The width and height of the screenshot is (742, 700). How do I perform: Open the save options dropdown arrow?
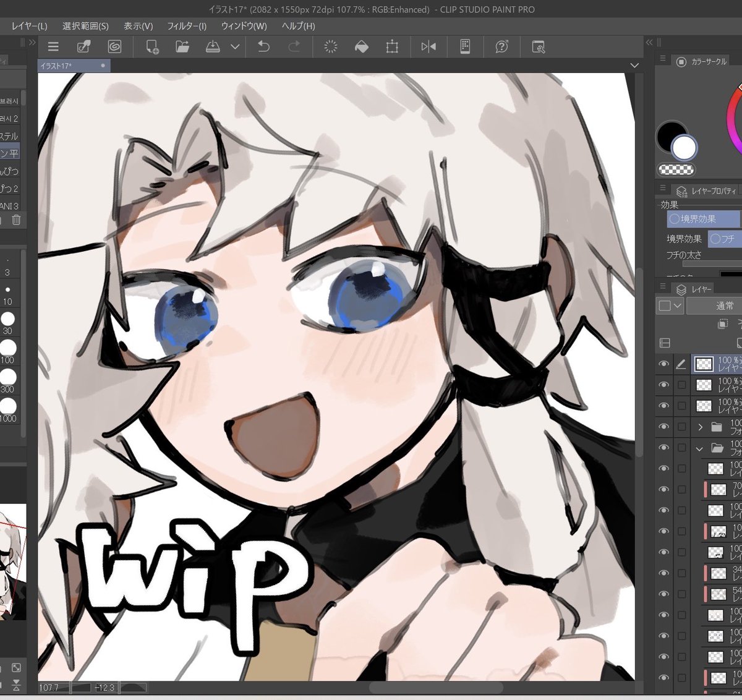(x=235, y=47)
